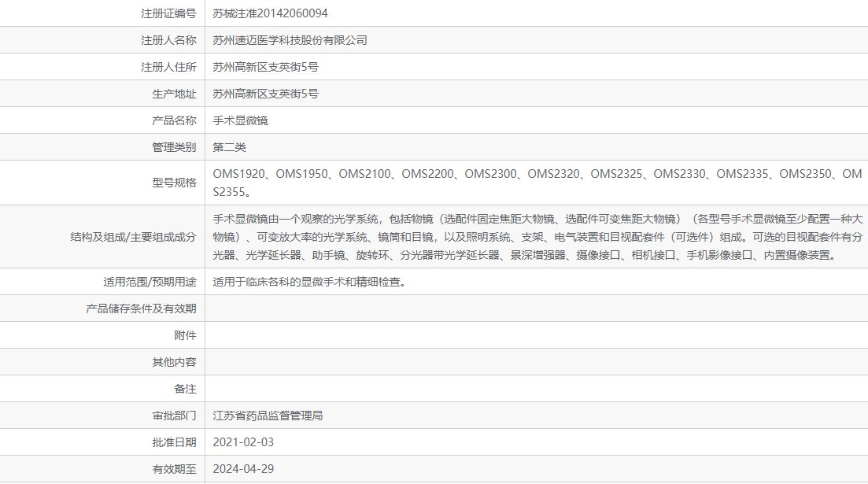Select company name 苏州速迈医学科技股份有限公司

click(x=290, y=40)
